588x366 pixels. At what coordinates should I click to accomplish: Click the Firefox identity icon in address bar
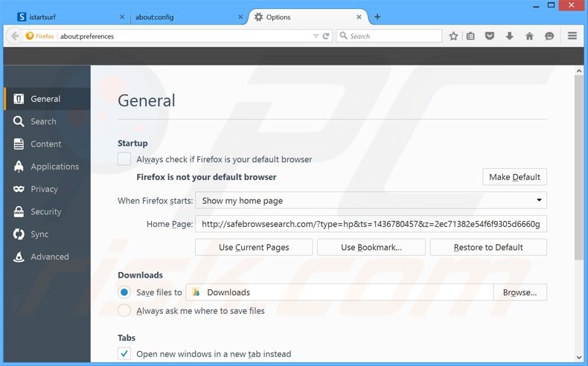[30, 36]
